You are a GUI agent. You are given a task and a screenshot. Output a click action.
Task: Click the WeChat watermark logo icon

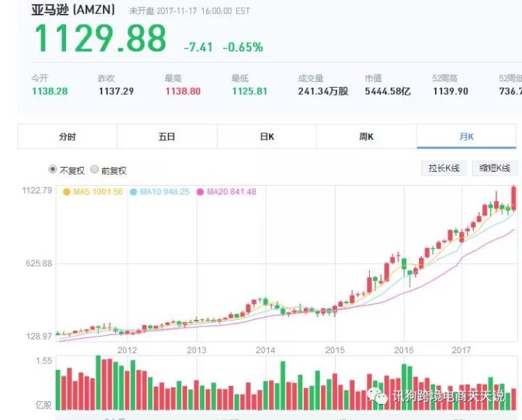pyautogui.click(x=378, y=396)
